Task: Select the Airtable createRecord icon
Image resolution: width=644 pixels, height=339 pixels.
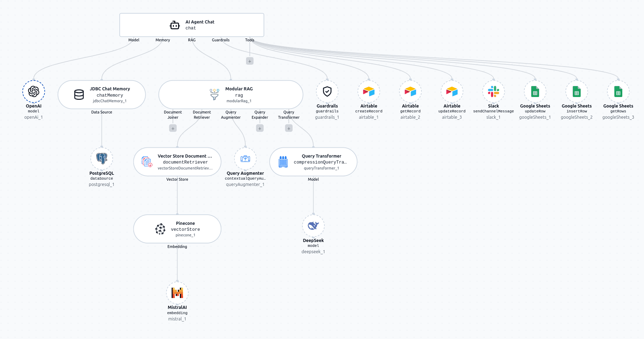Action: pyautogui.click(x=369, y=91)
